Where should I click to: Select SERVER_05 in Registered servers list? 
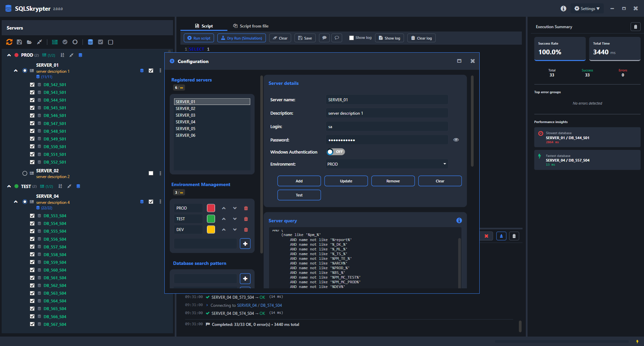(x=212, y=128)
